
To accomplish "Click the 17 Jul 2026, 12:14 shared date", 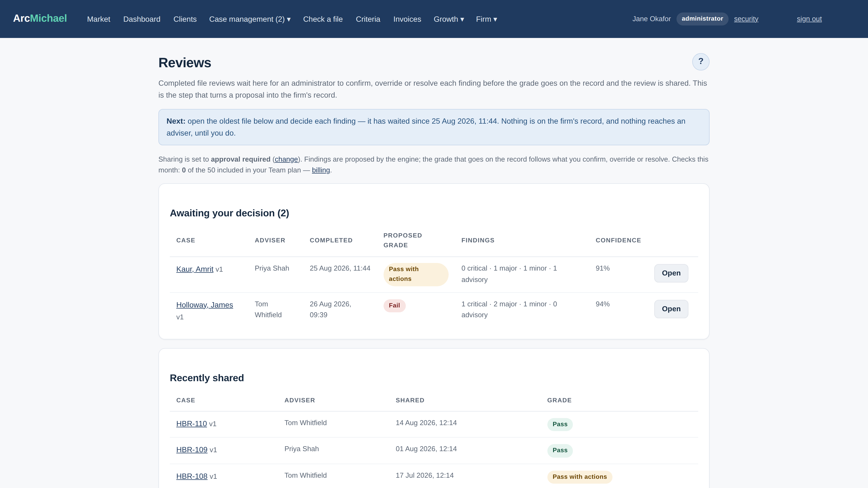I will (425, 476).
